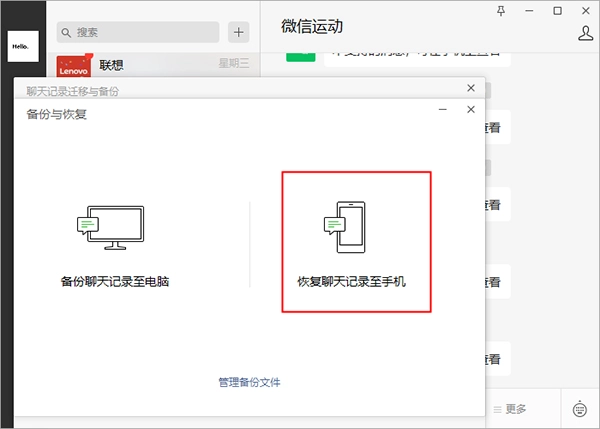
Task: Pin the WeChat window on top
Action: 501,10
